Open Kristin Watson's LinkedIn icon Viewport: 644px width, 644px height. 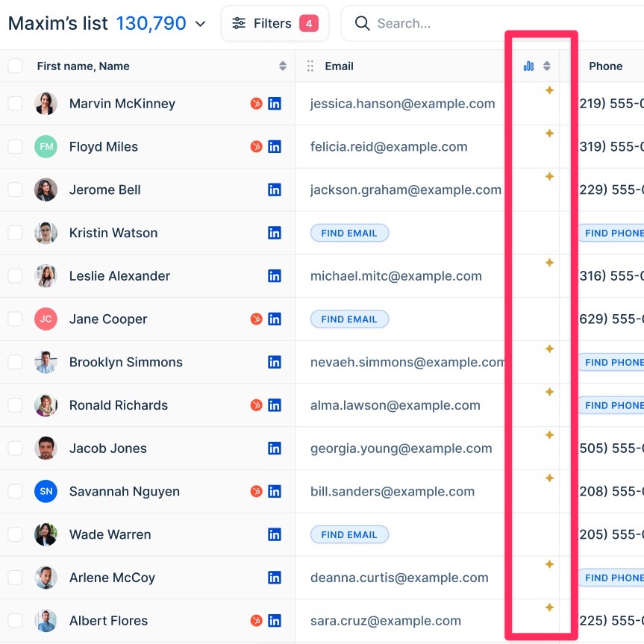275,233
